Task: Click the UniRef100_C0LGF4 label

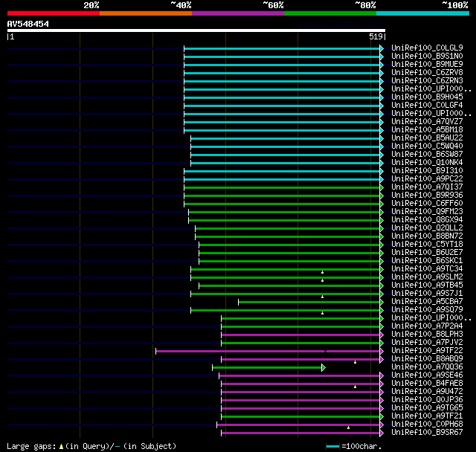Action: pos(427,106)
